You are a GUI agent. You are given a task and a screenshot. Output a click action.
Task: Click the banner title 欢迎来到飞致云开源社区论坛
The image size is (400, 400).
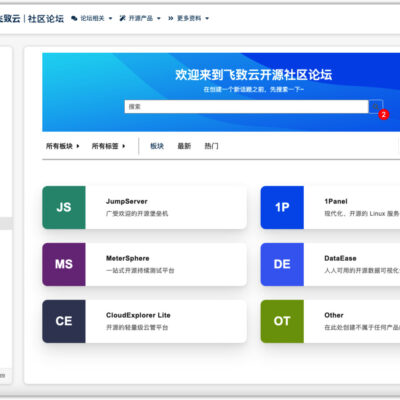(x=254, y=75)
